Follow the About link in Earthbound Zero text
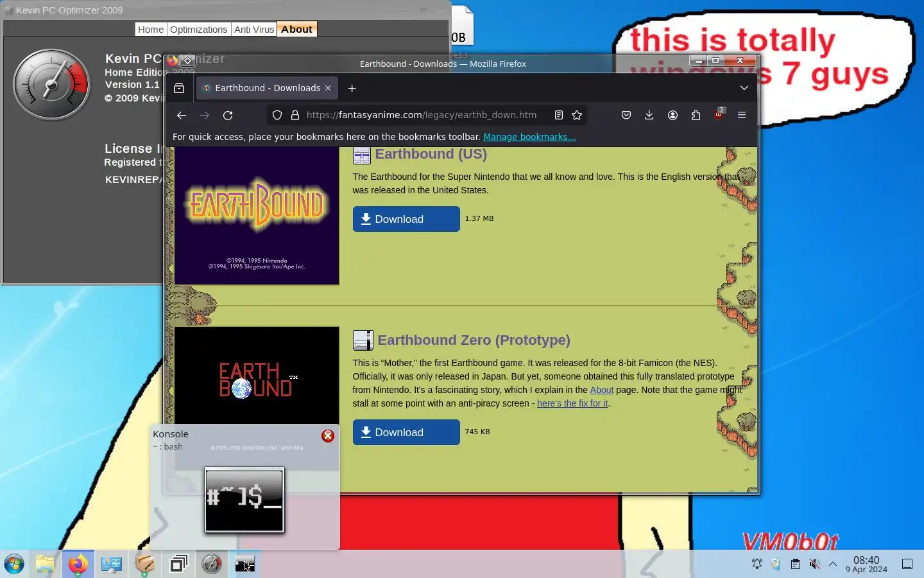This screenshot has width=924, height=578. tap(602, 390)
